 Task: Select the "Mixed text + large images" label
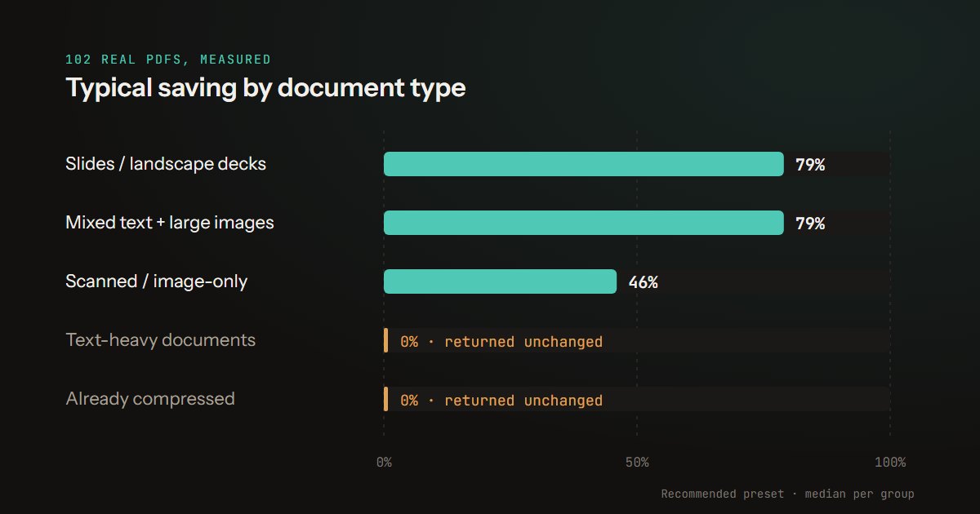[x=170, y=223]
